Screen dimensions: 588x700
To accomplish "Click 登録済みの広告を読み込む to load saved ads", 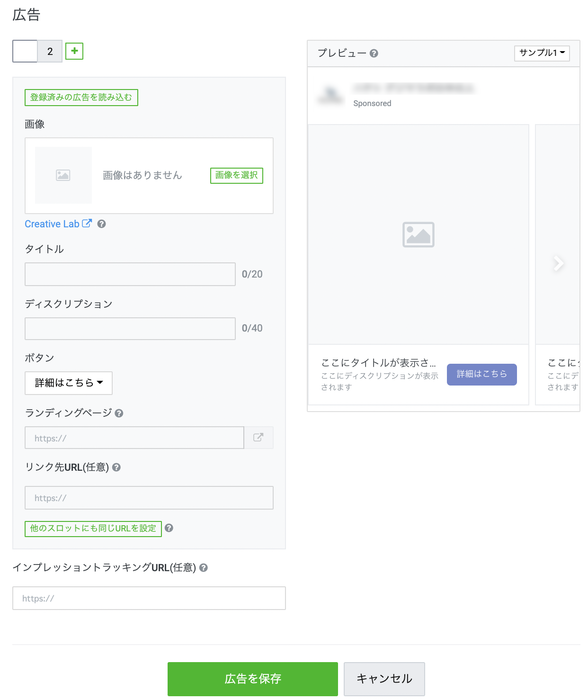I will pyautogui.click(x=81, y=98).
